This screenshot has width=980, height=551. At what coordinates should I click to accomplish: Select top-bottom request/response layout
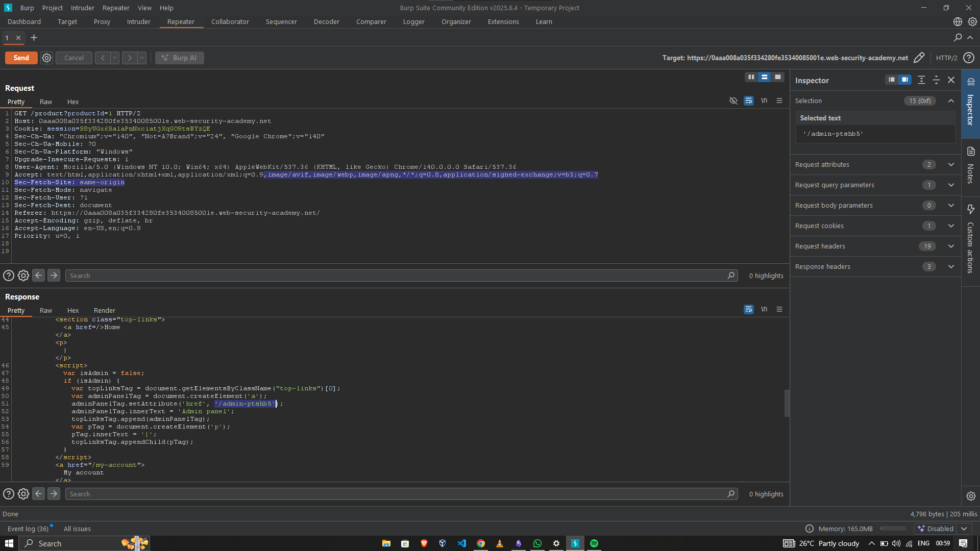(x=764, y=77)
